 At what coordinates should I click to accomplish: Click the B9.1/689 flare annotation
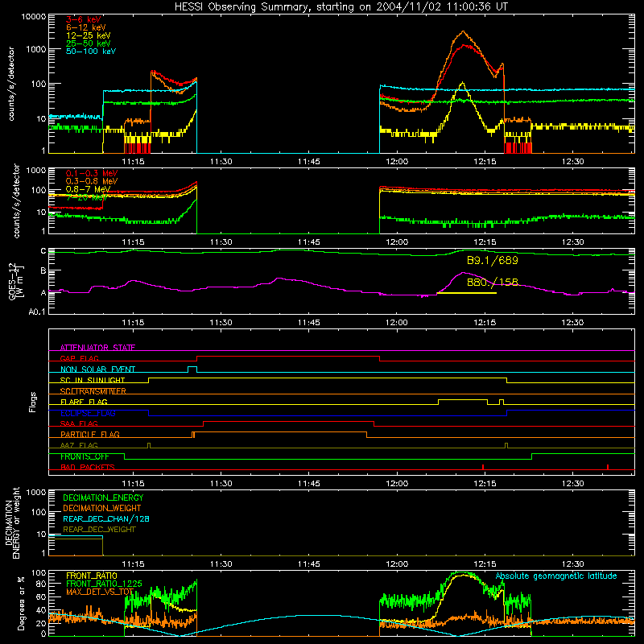coord(493,260)
